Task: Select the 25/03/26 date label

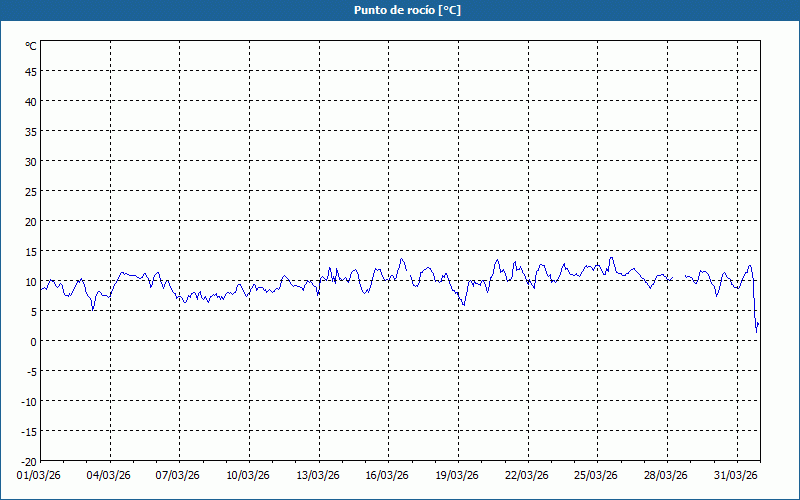Action: (x=596, y=475)
